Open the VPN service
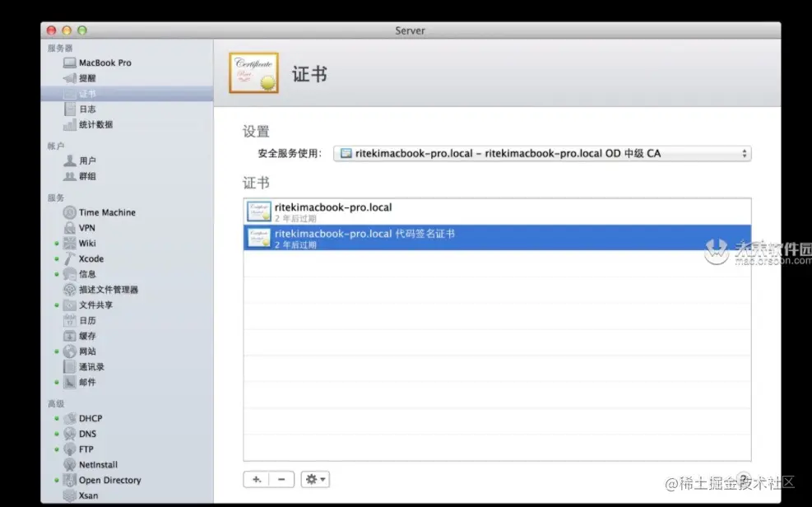Viewport: 812px width, 507px height. [79, 228]
